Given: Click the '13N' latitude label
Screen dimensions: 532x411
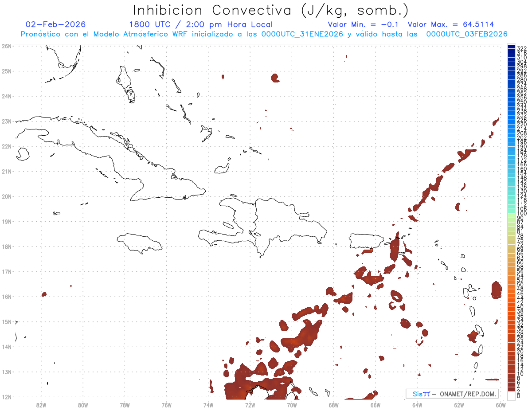Looking at the screenshot, I should (6, 372).
